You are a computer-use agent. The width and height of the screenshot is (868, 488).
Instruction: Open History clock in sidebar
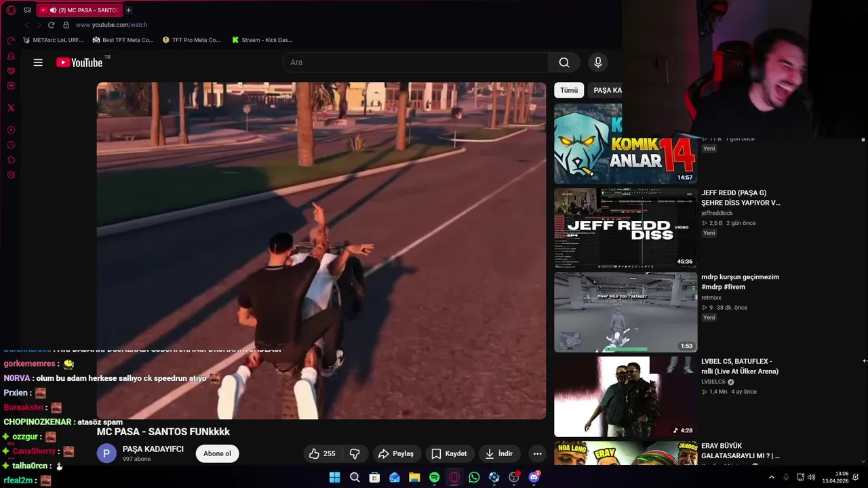(11, 145)
